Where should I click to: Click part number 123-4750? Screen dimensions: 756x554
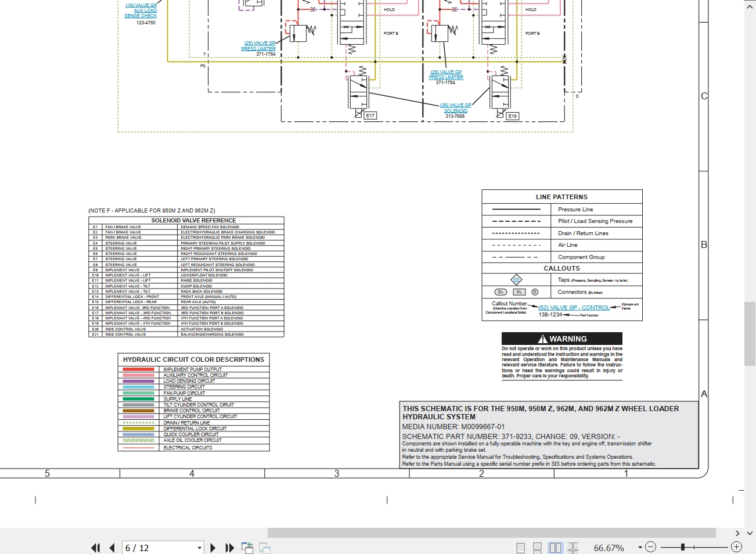(x=146, y=23)
